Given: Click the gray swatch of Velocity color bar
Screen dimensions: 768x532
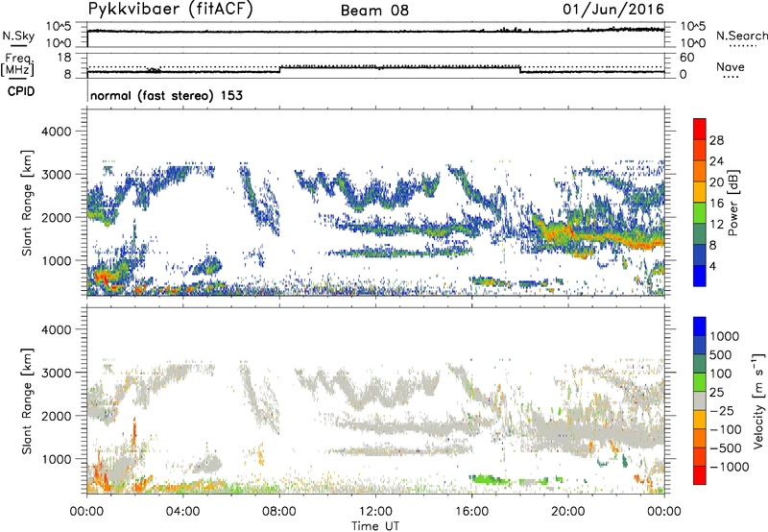Looking at the screenshot, I should [x=700, y=400].
